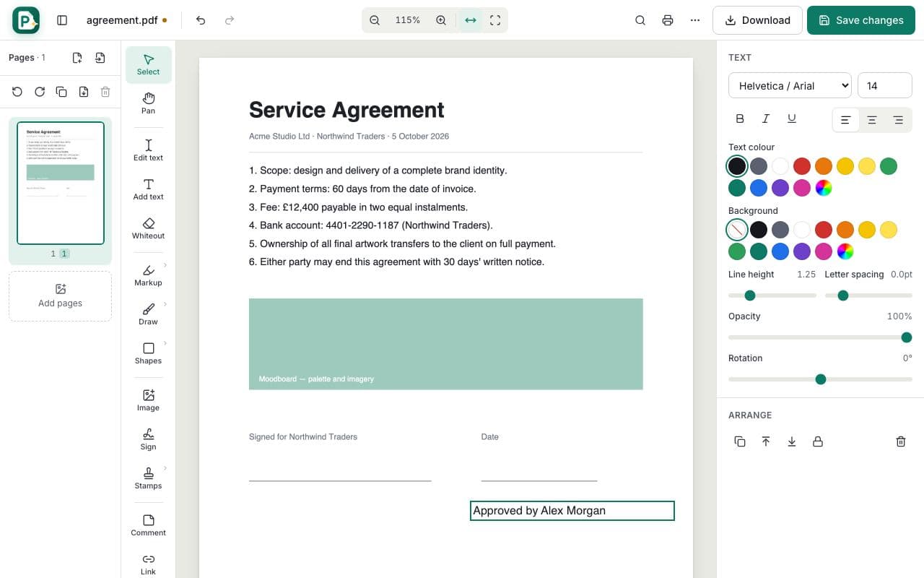This screenshot has width=924, height=578.
Task: Expand the Stamps tool options arrow
Action: tap(165, 468)
